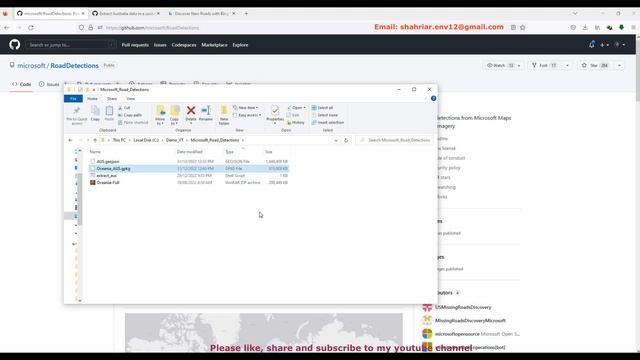Image resolution: width=640 pixels, height=360 pixels.
Task: Click the GitHub Star button
Action: pyautogui.click(x=595, y=65)
